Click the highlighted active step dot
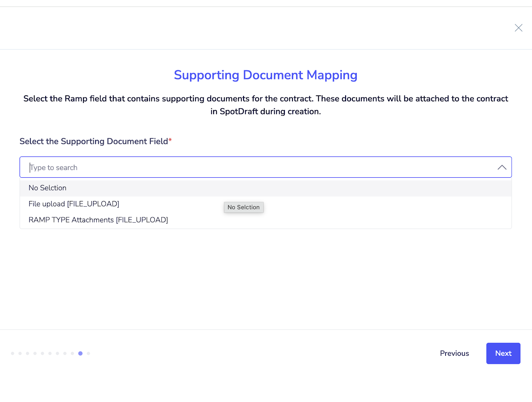This screenshot has height=402, width=532. pyautogui.click(x=80, y=353)
